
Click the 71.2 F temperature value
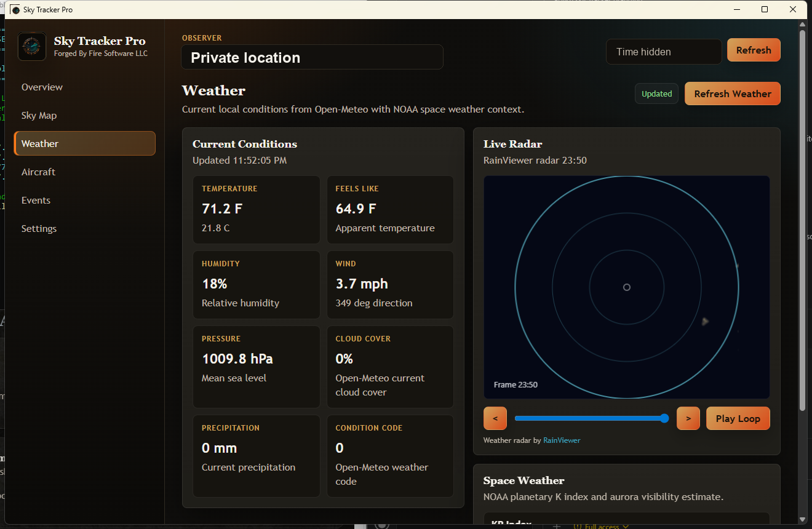coord(222,209)
